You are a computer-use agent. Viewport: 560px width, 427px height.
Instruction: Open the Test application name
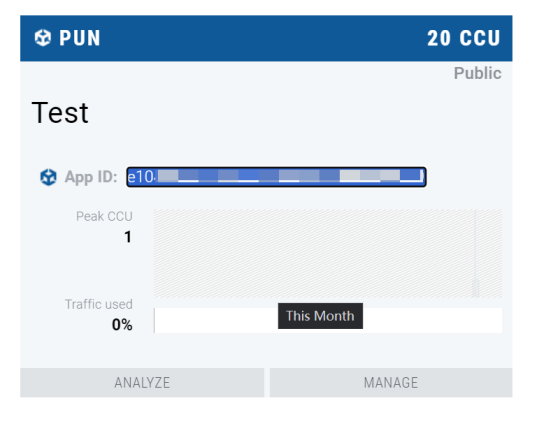[60, 113]
